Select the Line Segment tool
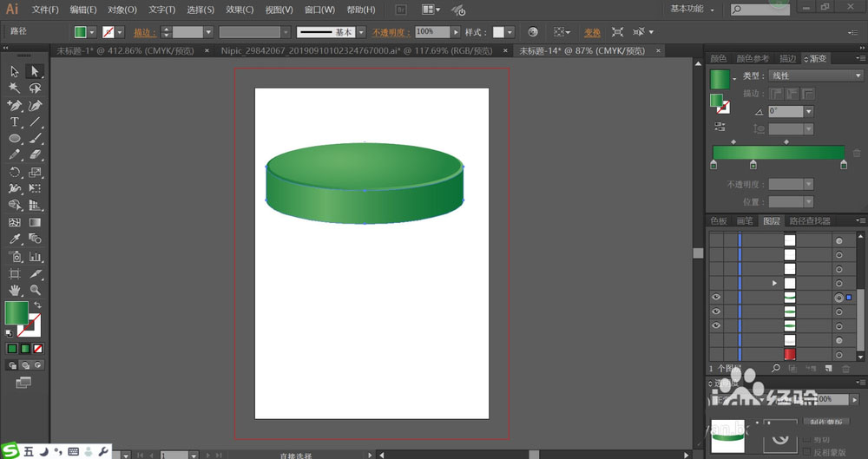This screenshot has width=868, height=459. [x=35, y=121]
